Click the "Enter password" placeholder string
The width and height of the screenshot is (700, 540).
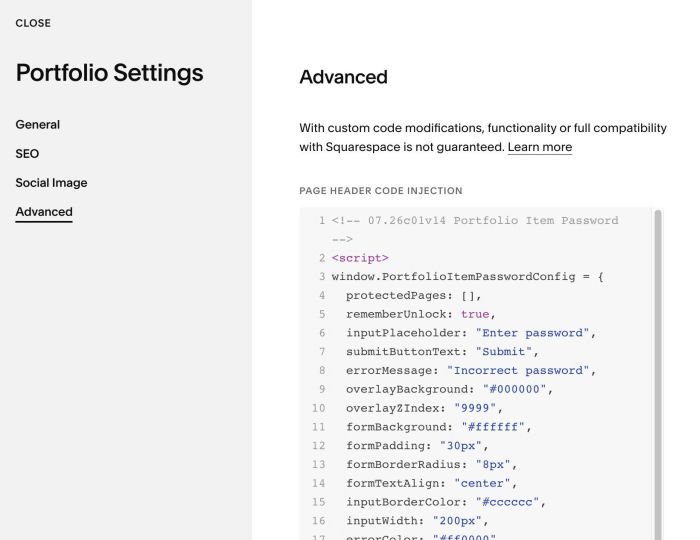[x=532, y=333]
